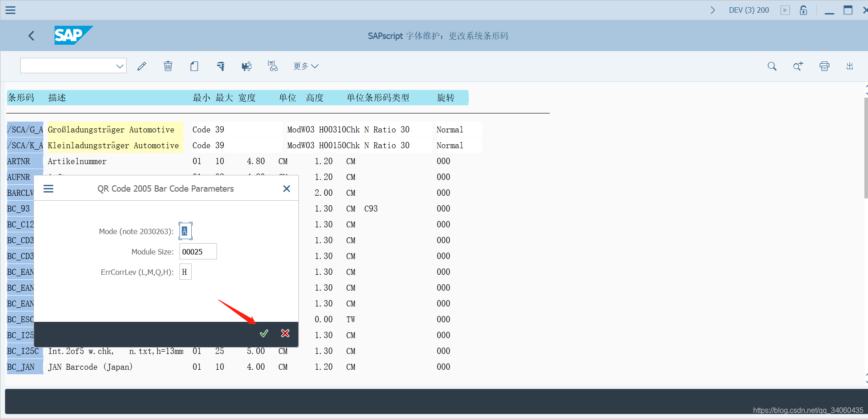The width and height of the screenshot is (868, 419).
Task: Click the TW unit cell
Action: (x=351, y=320)
